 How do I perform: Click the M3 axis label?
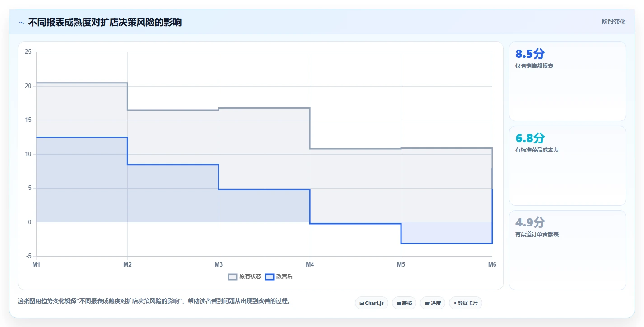pyautogui.click(x=219, y=265)
